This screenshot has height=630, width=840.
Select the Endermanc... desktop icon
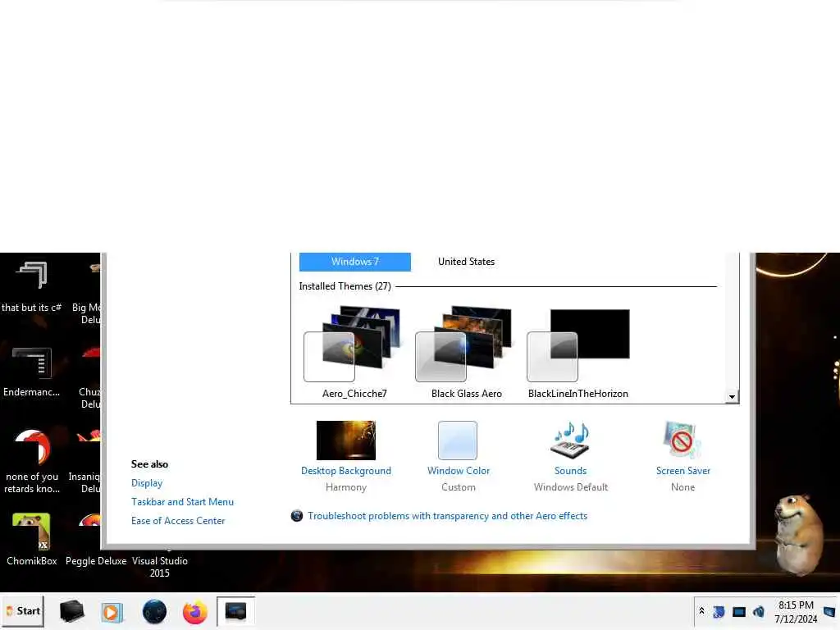(x=32, y=372)
